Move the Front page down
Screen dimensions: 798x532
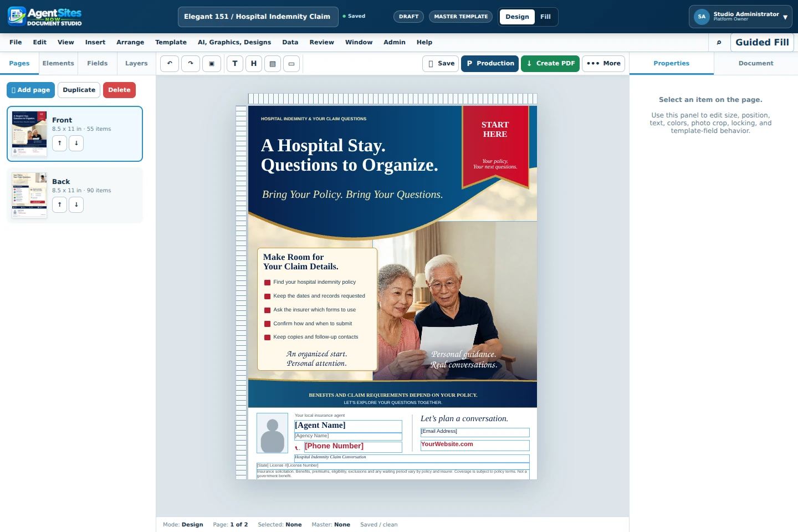[76, 143]
